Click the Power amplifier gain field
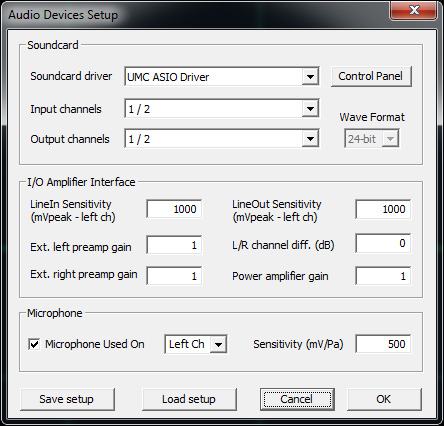This screenshot has height=426, width=444. click(x=383, y=276)
